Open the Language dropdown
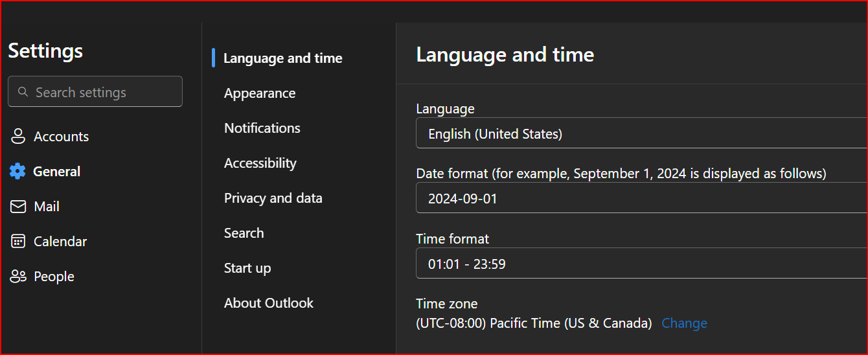This screenshot has width=868, height=355. [641, 134]
